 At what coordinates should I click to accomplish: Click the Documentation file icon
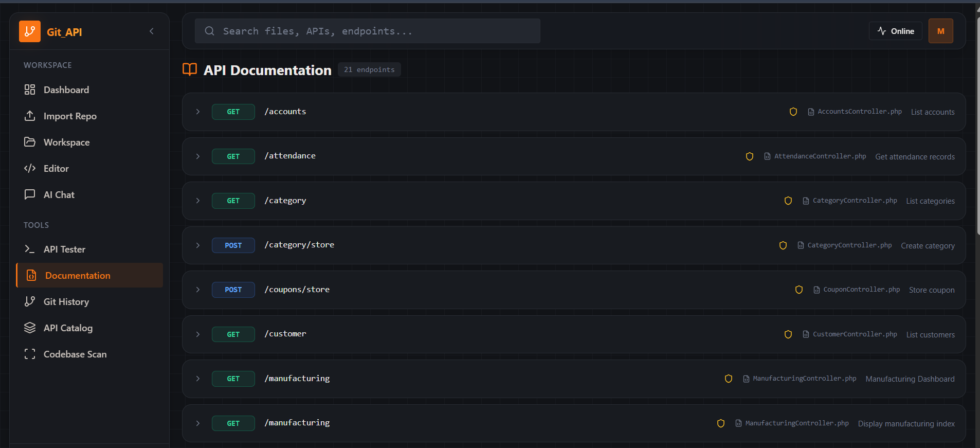tap(31, 275)
